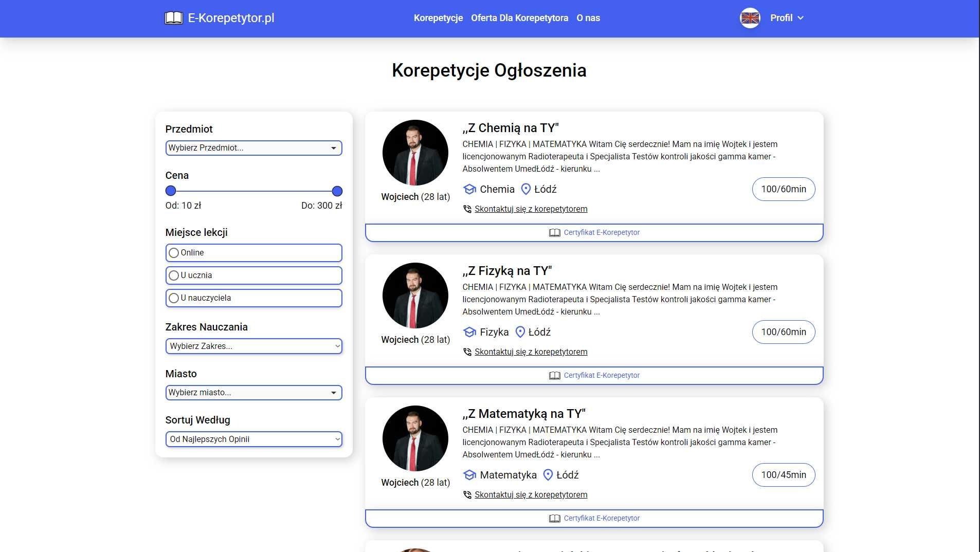Click the 100/60min price on Chemia card
Viewport: 980px width, 552px height.
point(783,189)
